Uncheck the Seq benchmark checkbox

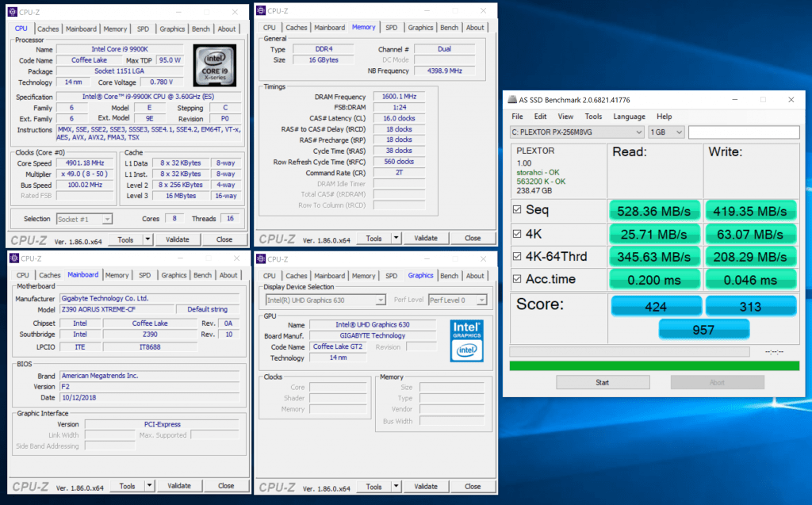tap(517, 210)
